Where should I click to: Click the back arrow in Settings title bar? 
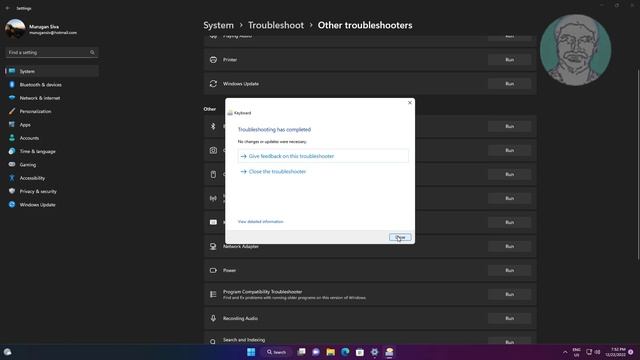pos(7,8)
